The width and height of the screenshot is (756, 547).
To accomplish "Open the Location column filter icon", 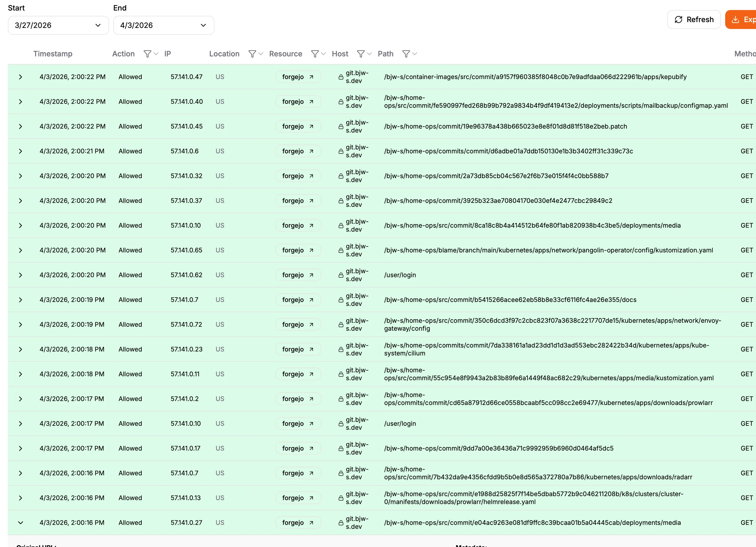I will tap(256, 54).
